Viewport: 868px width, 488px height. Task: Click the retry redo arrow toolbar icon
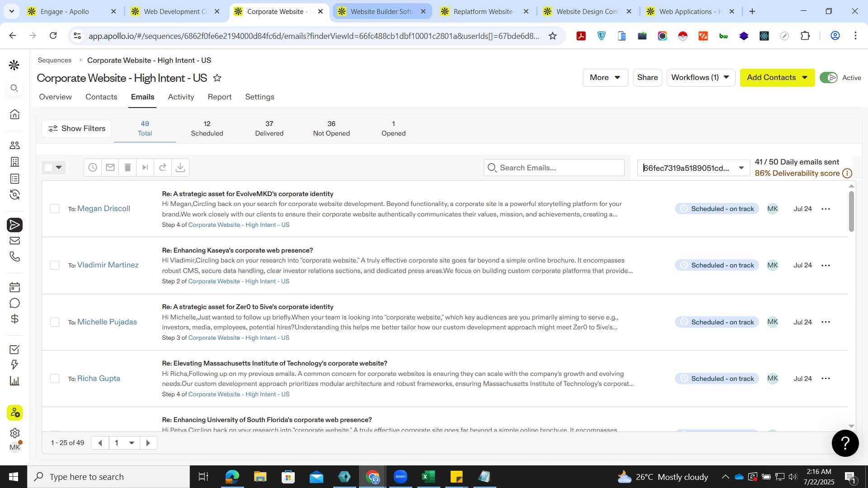click(x=163, y=168)
